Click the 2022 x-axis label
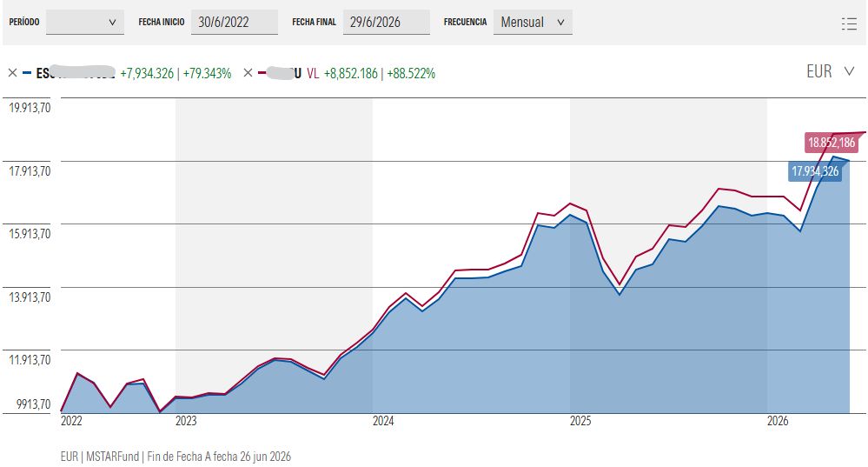Viewport: 868px width, 467px height. tap(71, 421)
